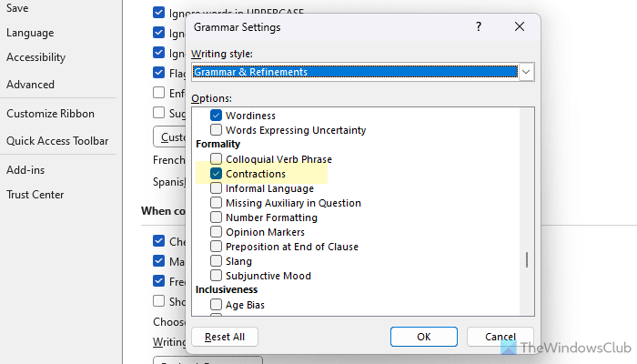This screenshot has width=637, height=364.
Task: Confirm with the OK button
Action: [x=423, y=337]
